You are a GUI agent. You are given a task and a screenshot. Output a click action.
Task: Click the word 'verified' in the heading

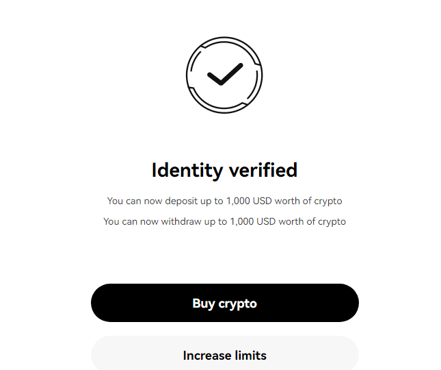click(x=263, y=170)
